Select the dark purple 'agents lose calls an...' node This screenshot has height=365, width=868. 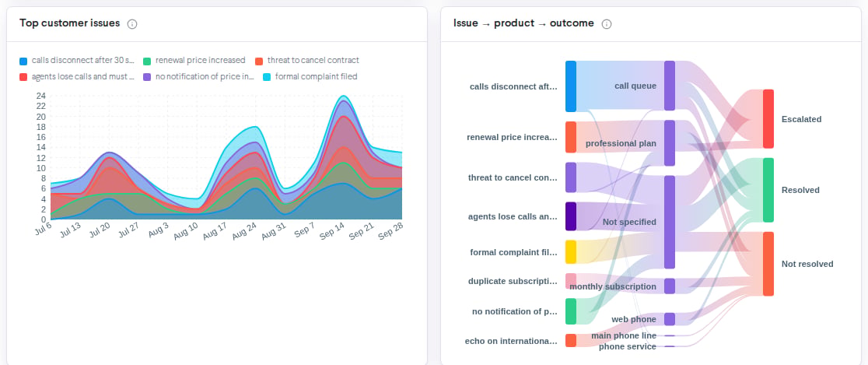(x=571, y=216)
